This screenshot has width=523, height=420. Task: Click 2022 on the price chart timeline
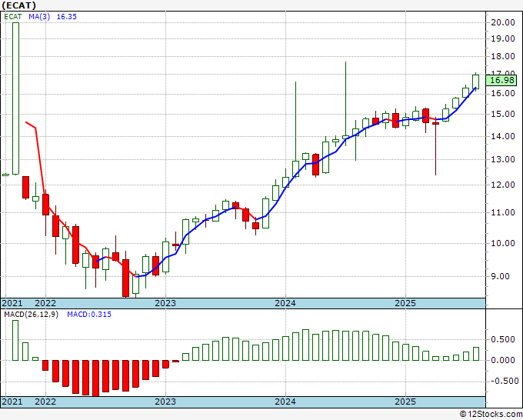pos(45,303)
